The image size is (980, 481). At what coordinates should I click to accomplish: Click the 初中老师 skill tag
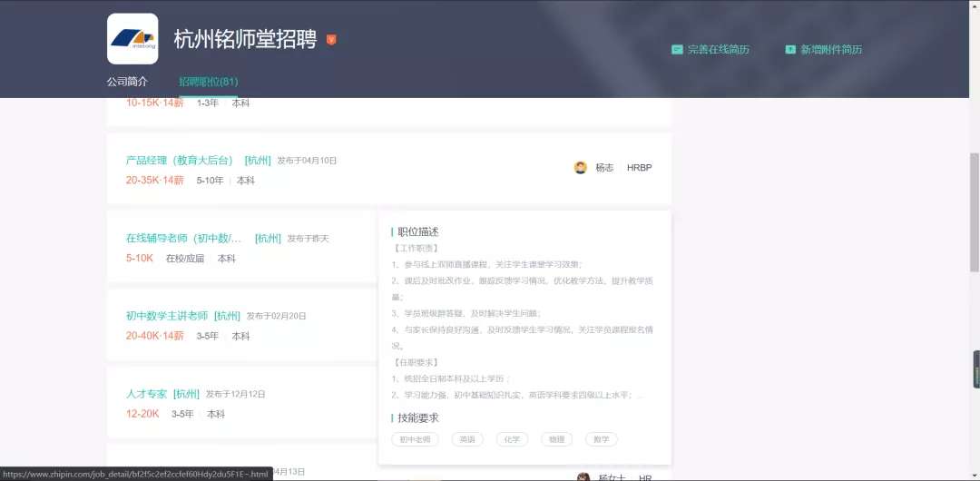[415, 439]
